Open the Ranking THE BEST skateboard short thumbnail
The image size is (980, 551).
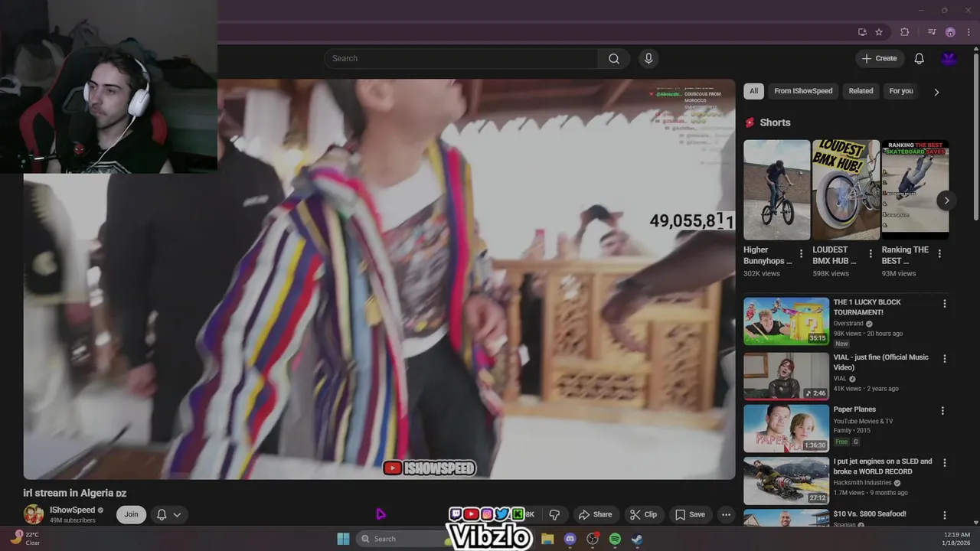(x=915, y=190)
